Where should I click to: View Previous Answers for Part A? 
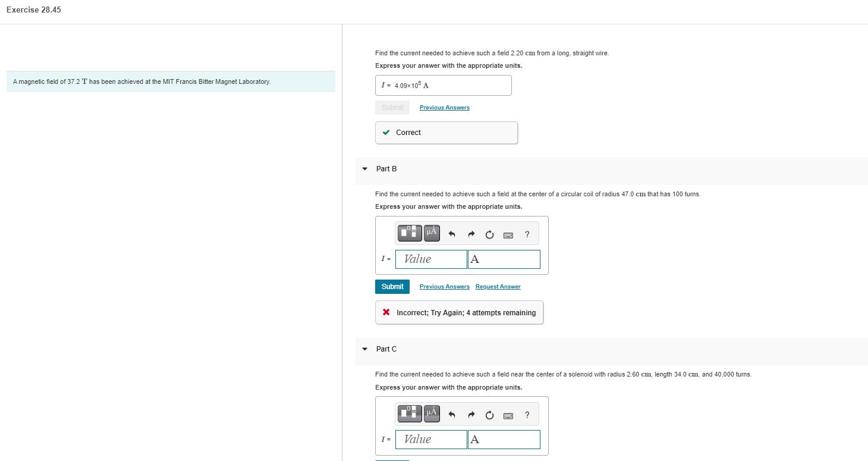[x=445, y=108]
